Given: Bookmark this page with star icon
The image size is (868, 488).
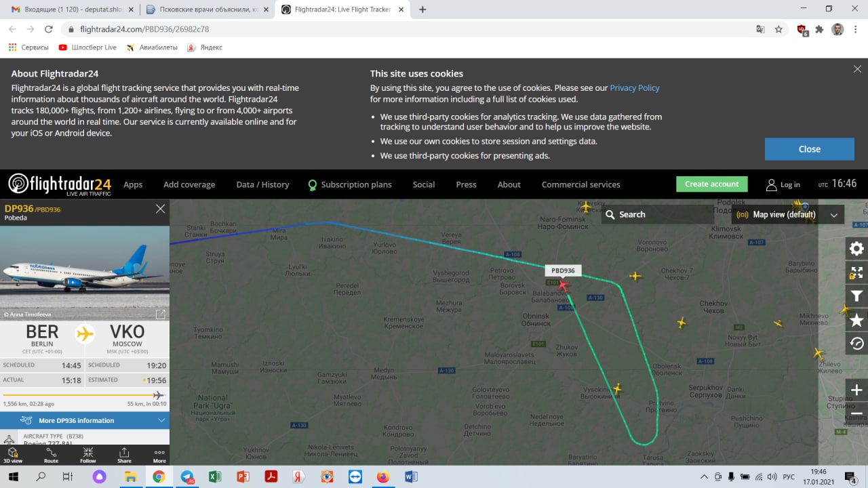Looking at the screenshot, I should (x=778, y=29).
